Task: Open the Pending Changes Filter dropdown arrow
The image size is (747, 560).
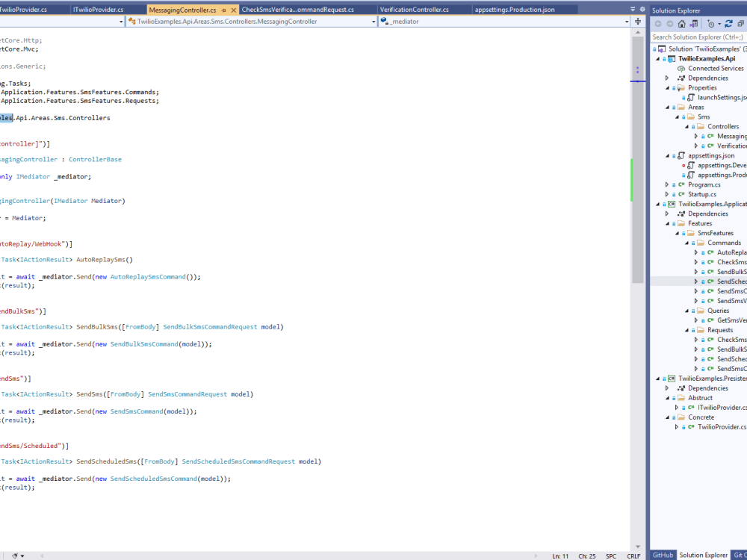Action: (719, 24)
